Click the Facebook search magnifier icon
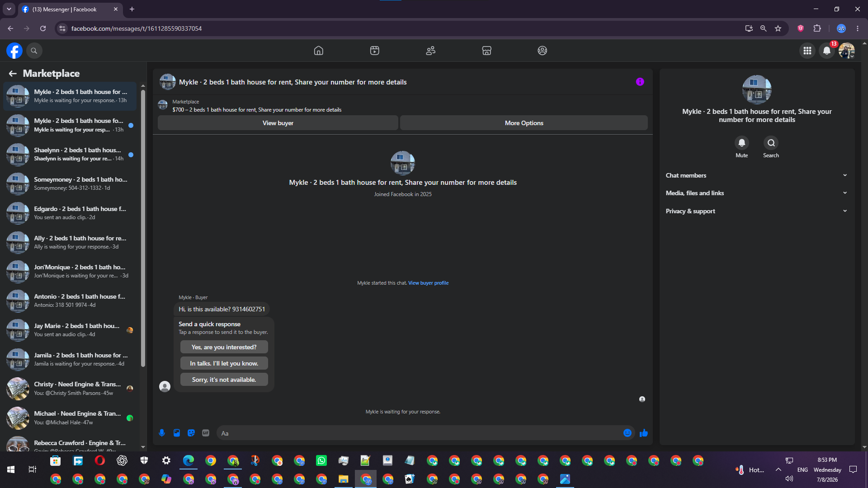 click(x=34, y=51)
